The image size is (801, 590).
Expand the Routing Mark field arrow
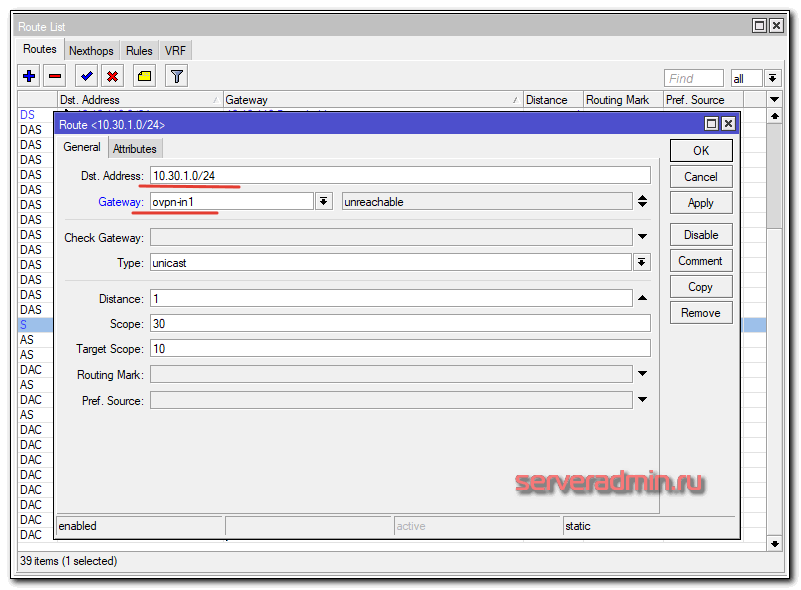coord(643,374)
